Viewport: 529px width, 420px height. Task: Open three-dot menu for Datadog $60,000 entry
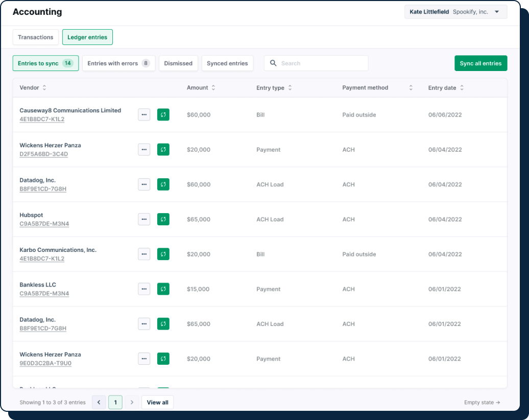tap(144, 184)
